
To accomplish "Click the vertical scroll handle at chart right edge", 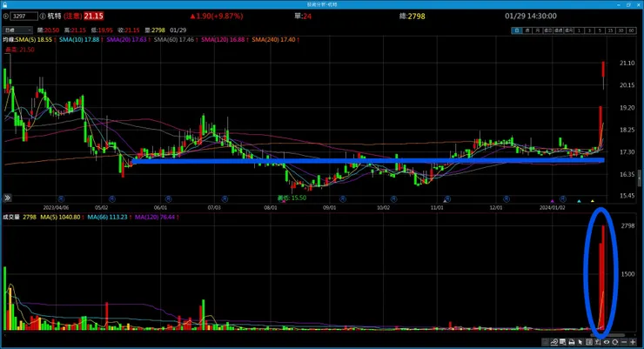I will click(x=640, y=178).
